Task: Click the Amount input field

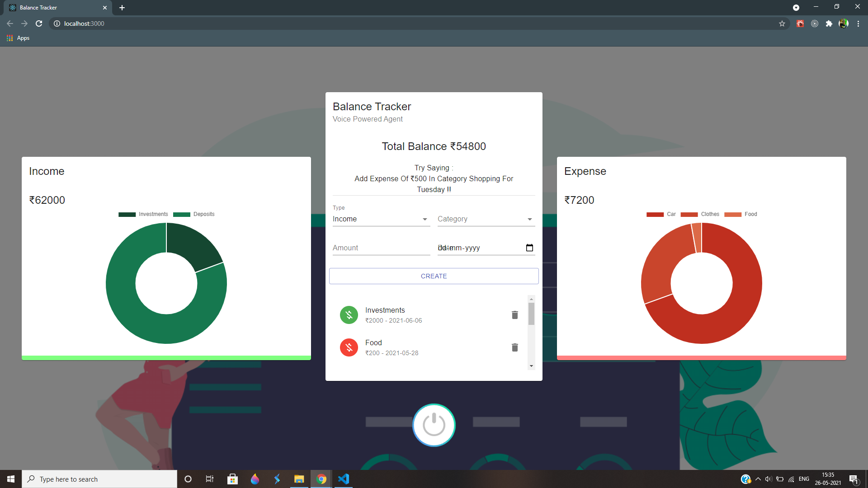Action: pos(381,248)
